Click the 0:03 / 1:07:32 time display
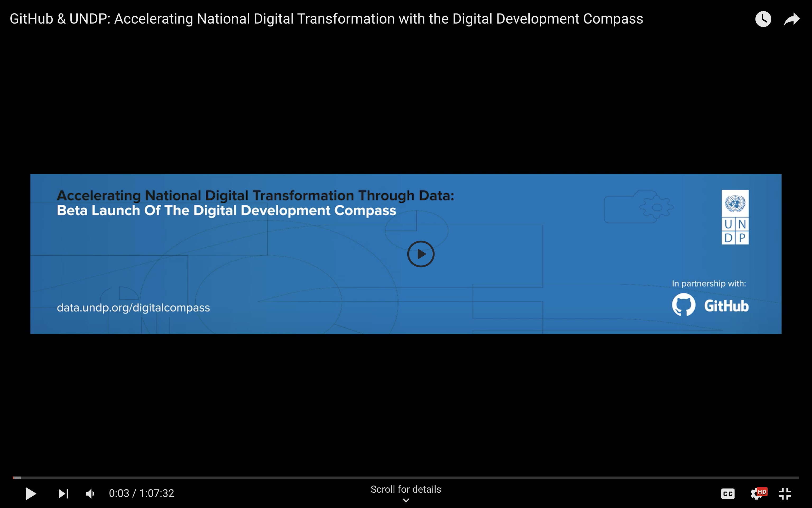 point(141,493)
